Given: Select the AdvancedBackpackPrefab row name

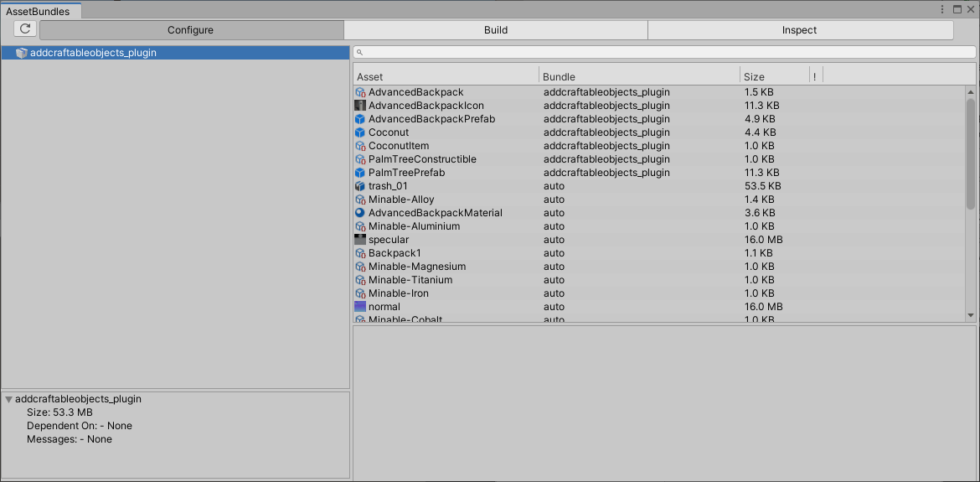Looking at the screenshot, I should 432,119.
